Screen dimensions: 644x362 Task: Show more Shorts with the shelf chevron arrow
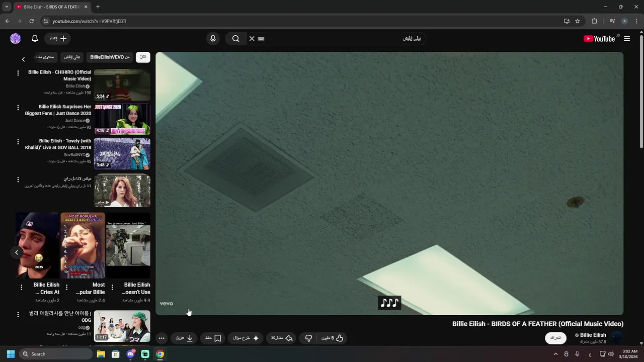[x=17, y=252]
